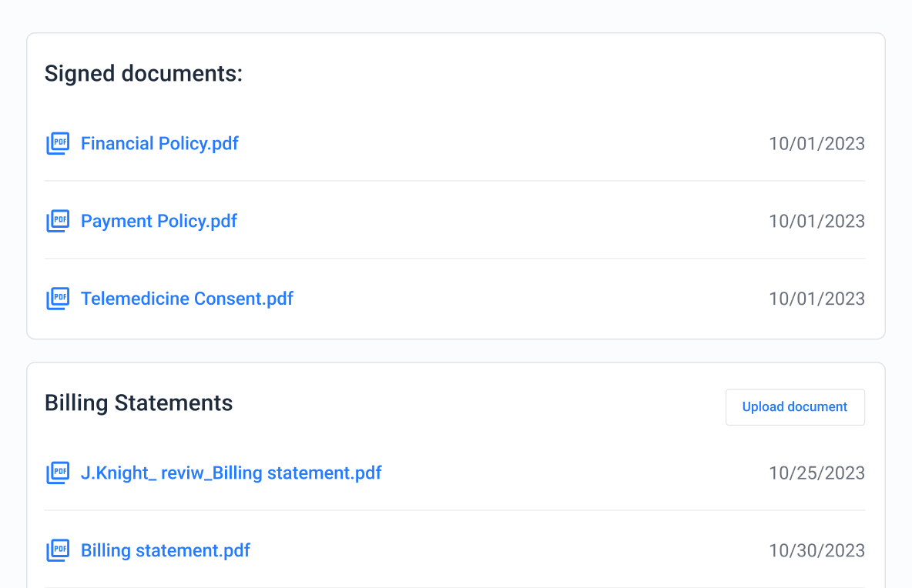
Task: Click the divider line below Financial Policy.pdf row
Action: 454,182
